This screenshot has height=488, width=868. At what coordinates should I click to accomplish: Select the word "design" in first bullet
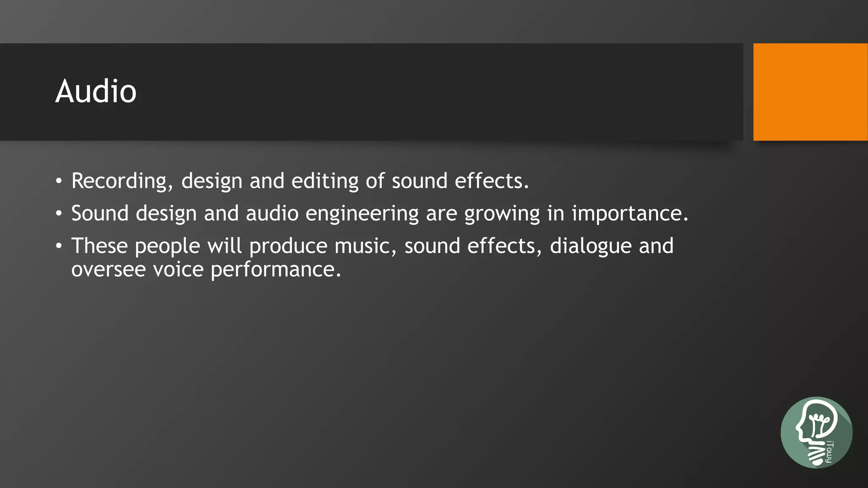click(x=212, y=181)
